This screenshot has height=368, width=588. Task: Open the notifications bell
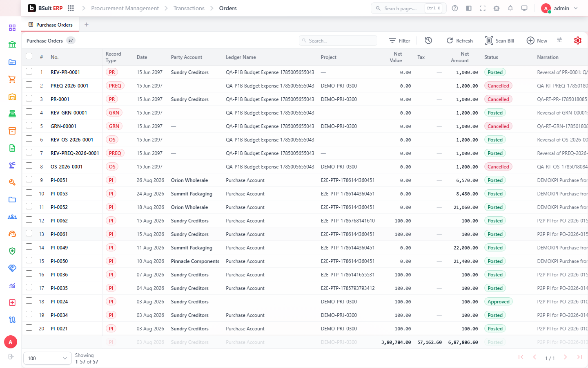pos(510,8)
